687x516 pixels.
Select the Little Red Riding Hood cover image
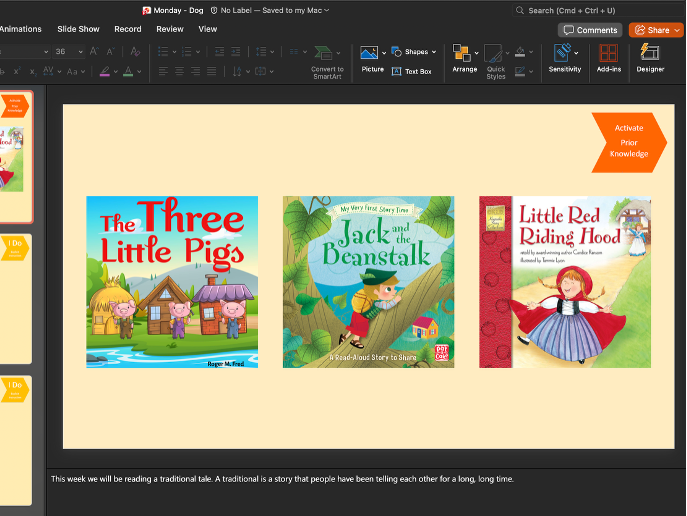pos(565,282)
